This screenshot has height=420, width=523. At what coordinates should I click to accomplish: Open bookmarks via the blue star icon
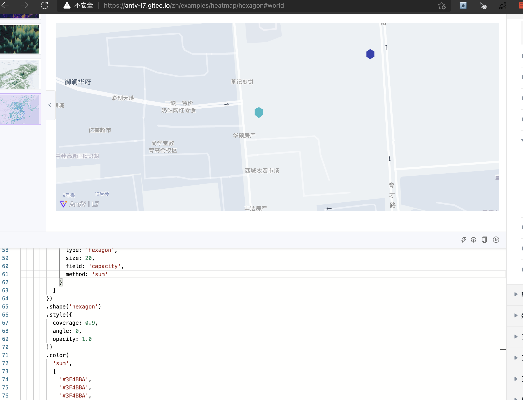463,5
